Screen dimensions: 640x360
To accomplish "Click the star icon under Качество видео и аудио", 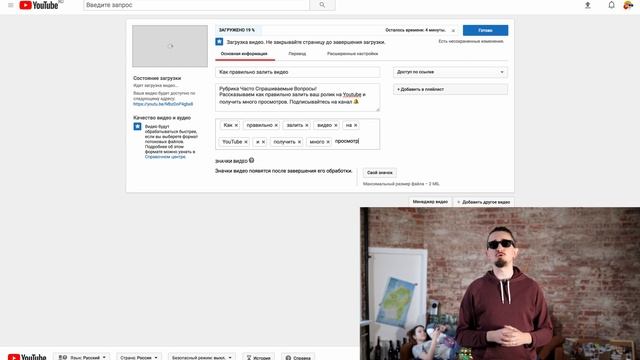I will (x=138, y=127).
